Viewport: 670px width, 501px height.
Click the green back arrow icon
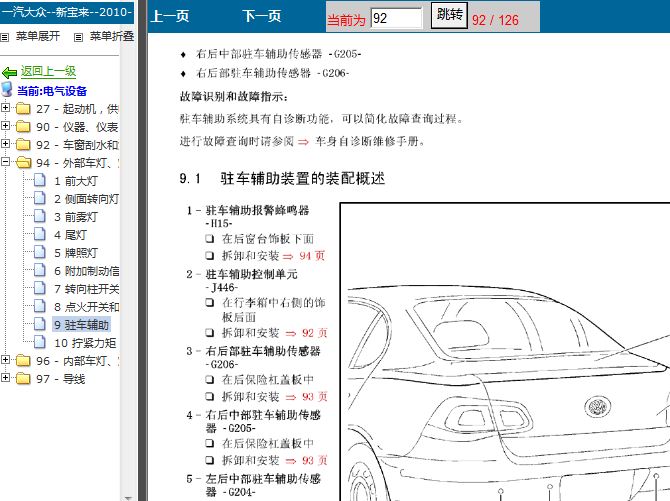[x=9, y=72]
